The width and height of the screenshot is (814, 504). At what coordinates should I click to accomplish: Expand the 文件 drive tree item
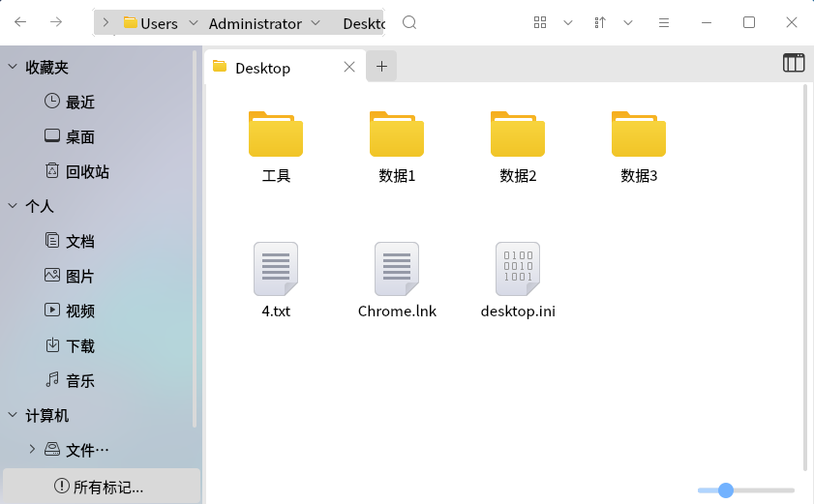pyautogui.click(x=32, y=449)
